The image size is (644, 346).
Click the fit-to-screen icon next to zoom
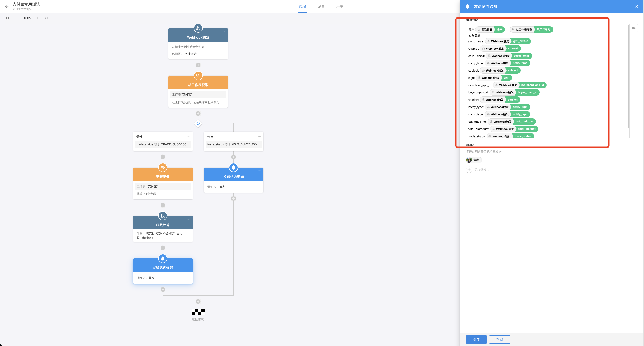coord(46,18)
